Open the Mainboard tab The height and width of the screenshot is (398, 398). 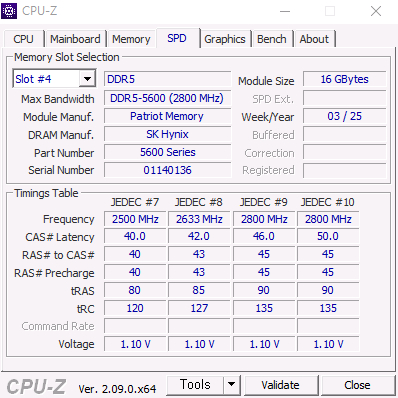click(x=75, y=39)
